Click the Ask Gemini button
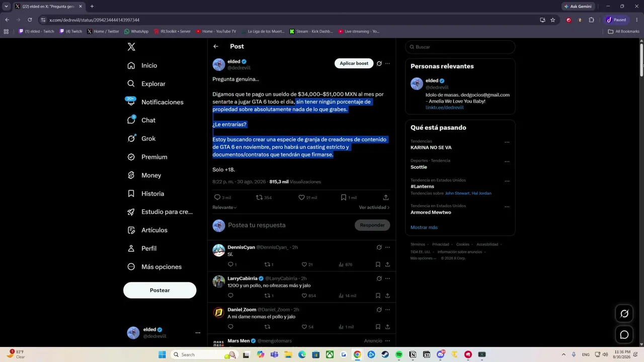644x362 pixels. (578, 7)
